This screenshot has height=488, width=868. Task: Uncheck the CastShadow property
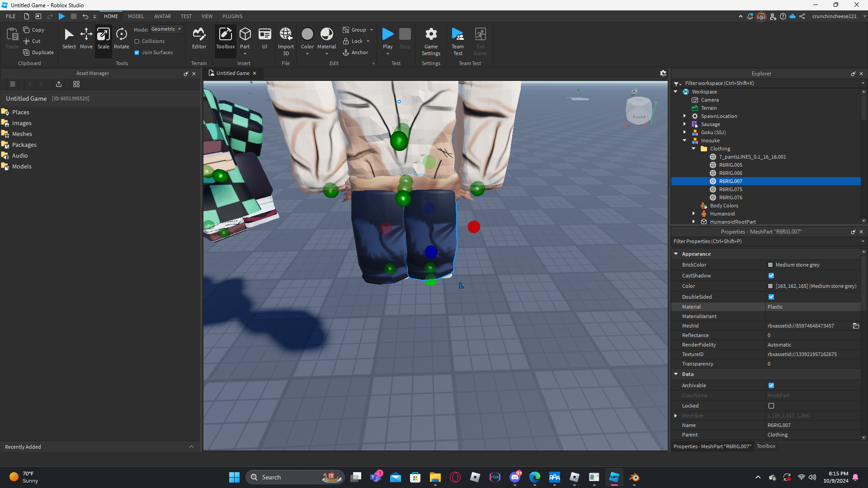pos(771,276)
